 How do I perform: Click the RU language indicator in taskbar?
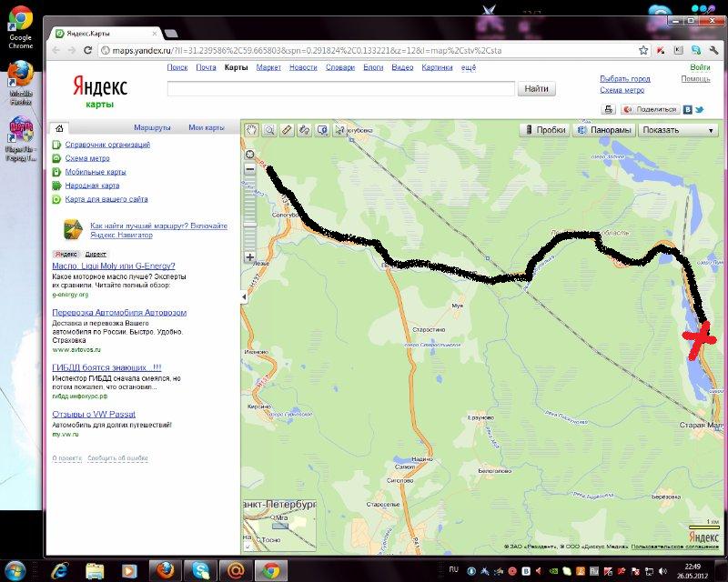pos(453,569)
